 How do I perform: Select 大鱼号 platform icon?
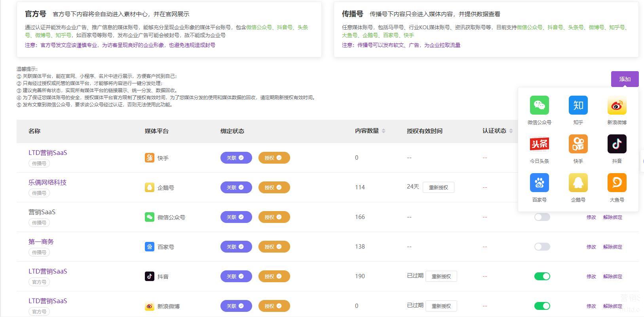click(617, 183)
